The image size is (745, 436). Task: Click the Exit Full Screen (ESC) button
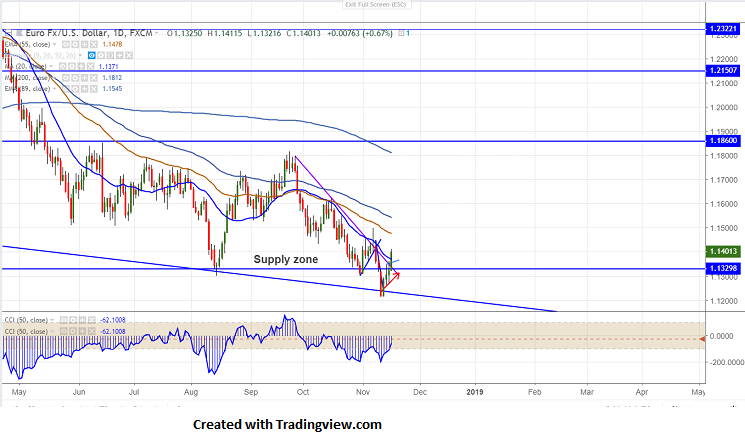click(x=376, y=4)
